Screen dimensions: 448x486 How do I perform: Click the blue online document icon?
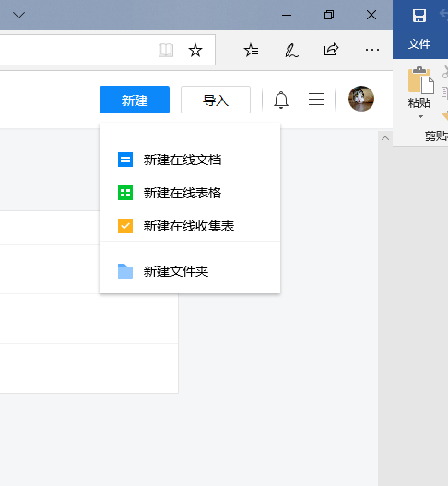tap(125, 160)
